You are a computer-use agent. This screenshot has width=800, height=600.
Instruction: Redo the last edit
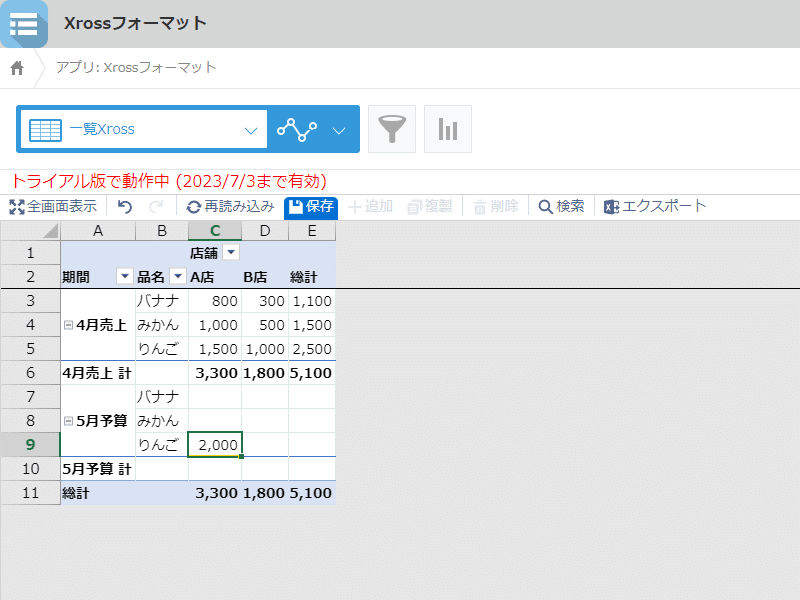pos(156,207)
